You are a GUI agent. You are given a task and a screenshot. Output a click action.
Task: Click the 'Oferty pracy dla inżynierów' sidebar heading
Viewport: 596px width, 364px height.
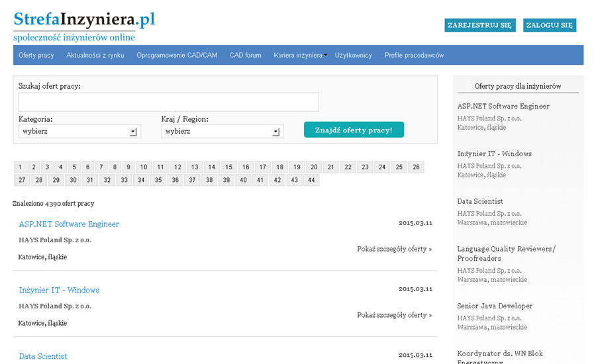(518, 86)
